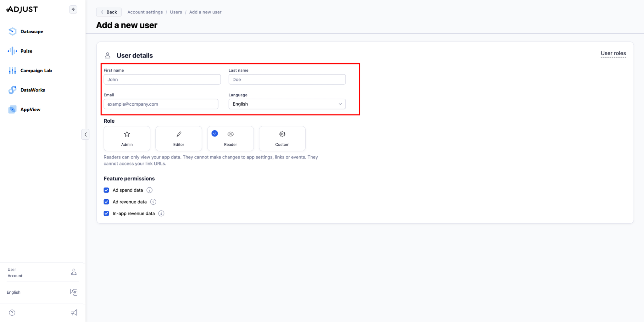
Task: Click the AppView icon
Action: tap(12, 109)
